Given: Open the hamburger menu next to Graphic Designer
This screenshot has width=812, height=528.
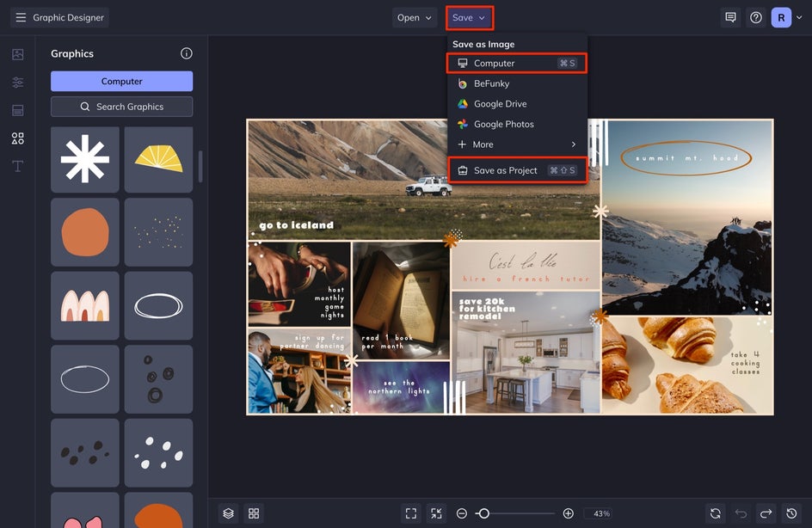Looking at the screenshot, I should (x=21, y=17).
